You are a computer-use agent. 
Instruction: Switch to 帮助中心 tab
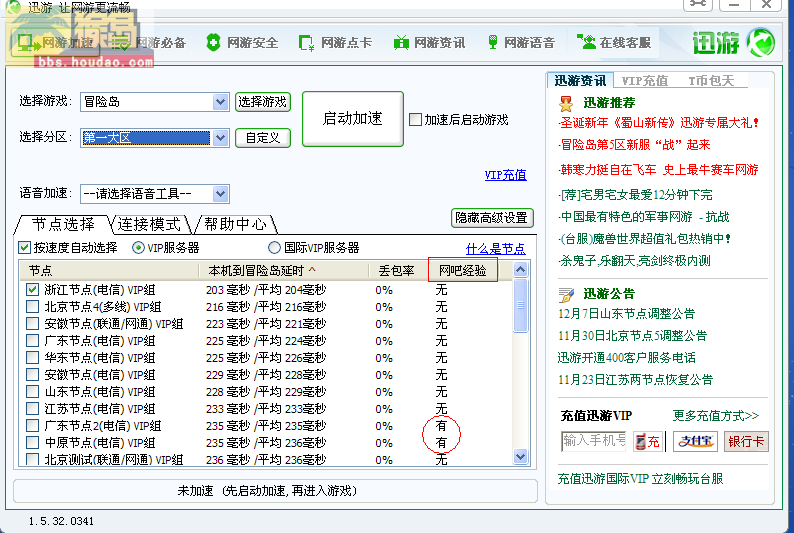[x=235, y=224]
